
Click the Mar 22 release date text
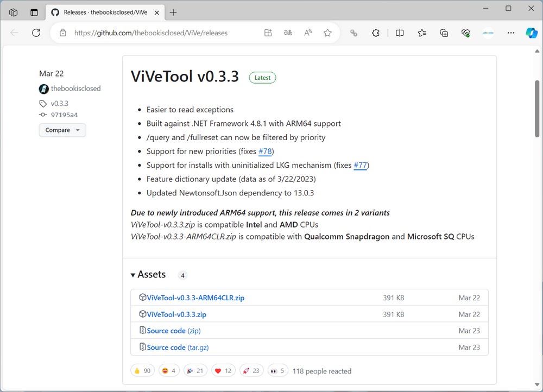51,73
